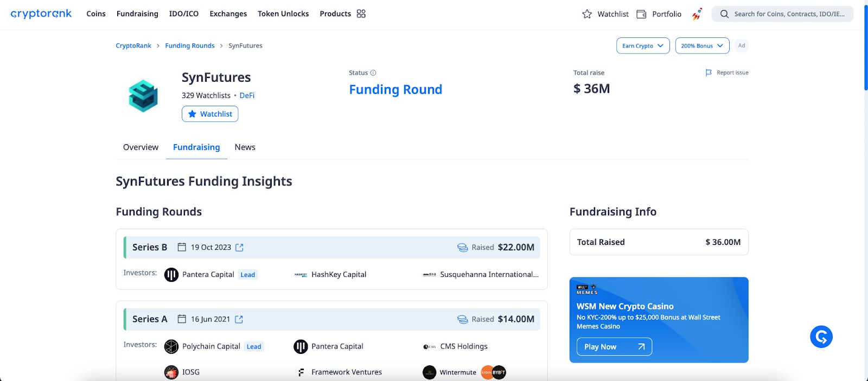Click the Portfolio text in header
Viewport: 868px width, 381px height.
click(x=667, y=14)
